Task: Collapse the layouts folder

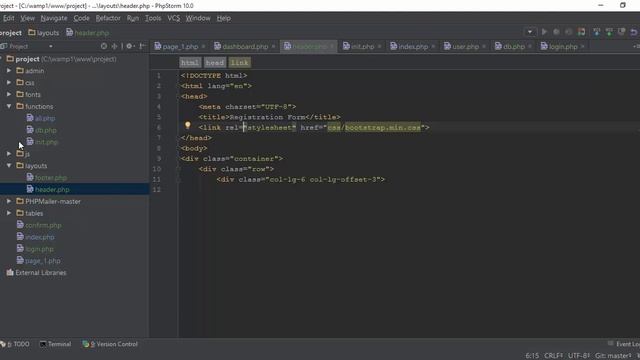Action: click(x=9, y=166)
